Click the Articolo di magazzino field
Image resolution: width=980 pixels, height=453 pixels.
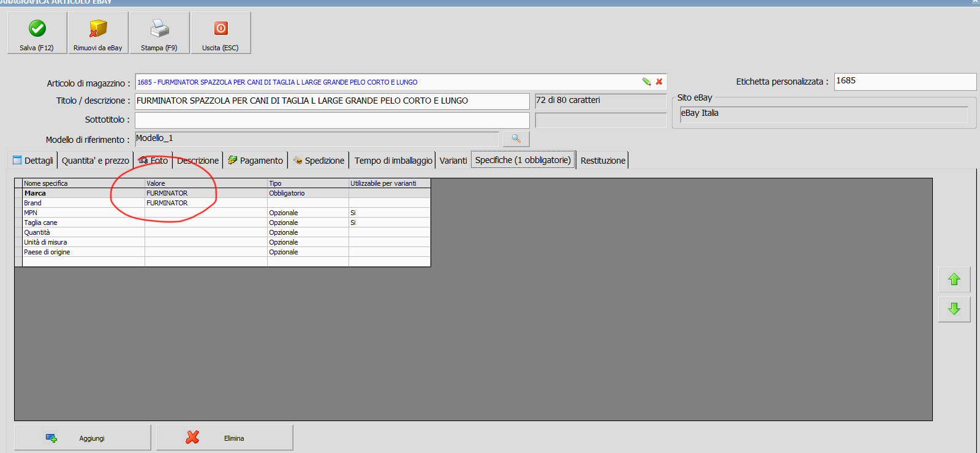(x=401, y=82)
